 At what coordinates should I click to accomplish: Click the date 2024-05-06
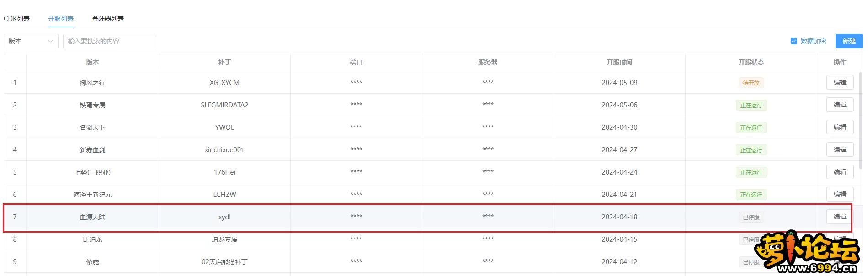point(619,105)
